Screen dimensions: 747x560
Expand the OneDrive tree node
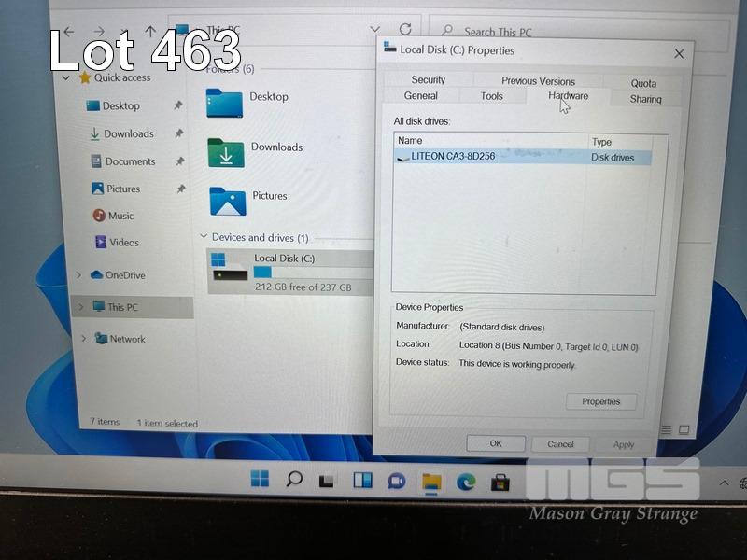[x=79, y=275]
